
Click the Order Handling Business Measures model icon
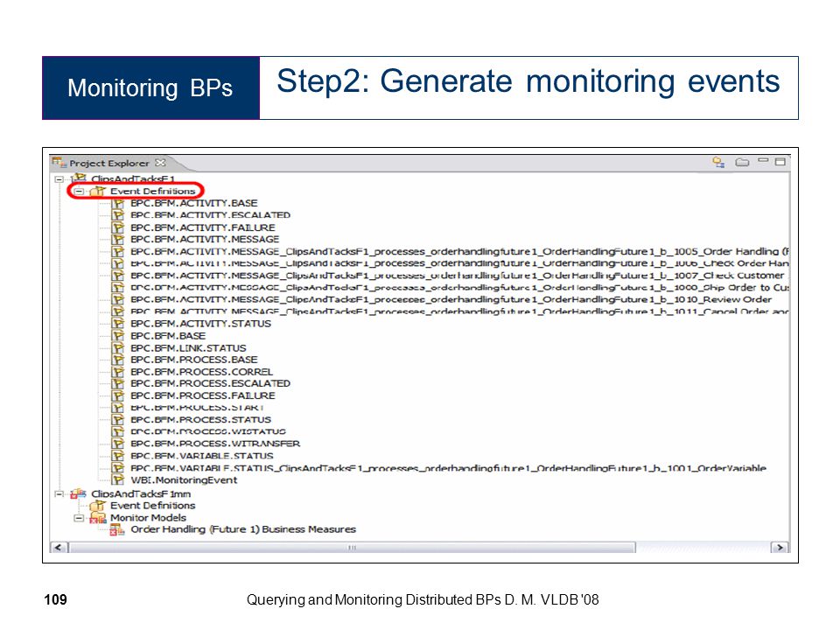point(116,530)
